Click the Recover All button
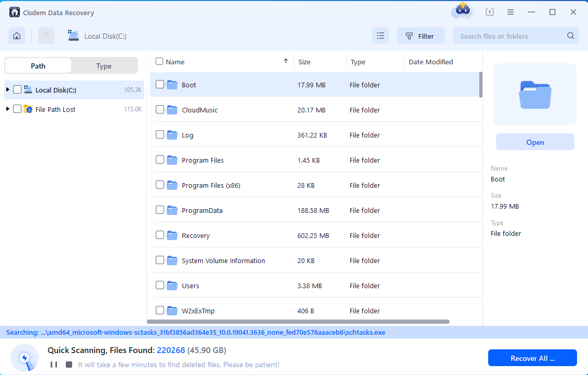Screen dimensions: 588x375 coord(532,358)
